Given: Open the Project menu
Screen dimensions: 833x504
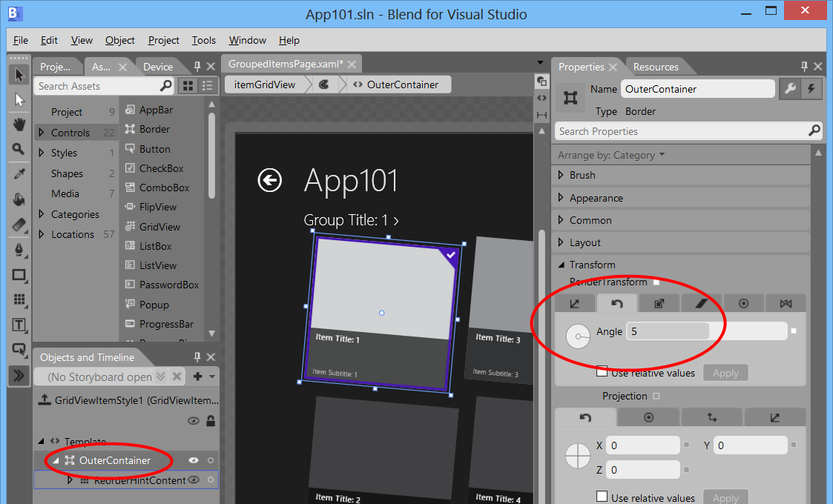Looking at the screenshot, I should [x=164, y=40].
